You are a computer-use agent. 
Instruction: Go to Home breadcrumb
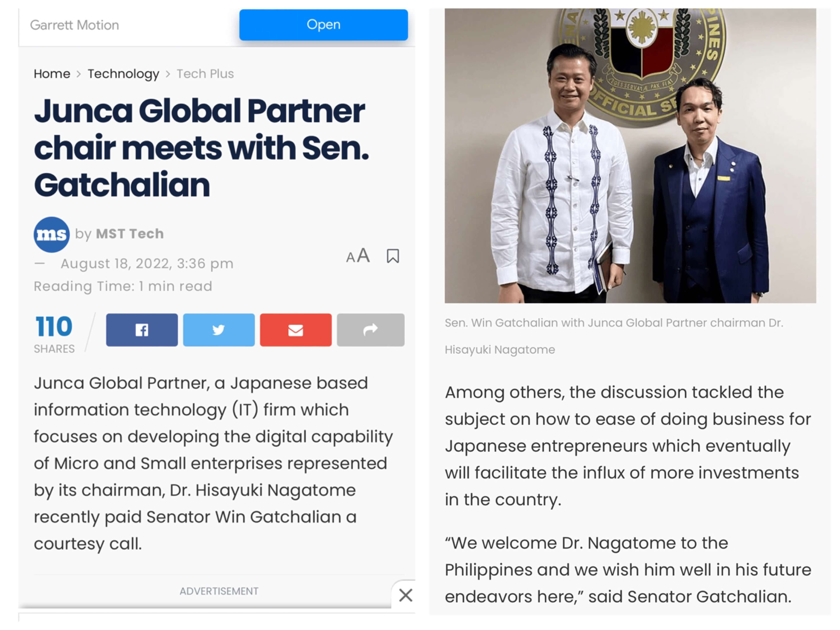tap(52, 74)
